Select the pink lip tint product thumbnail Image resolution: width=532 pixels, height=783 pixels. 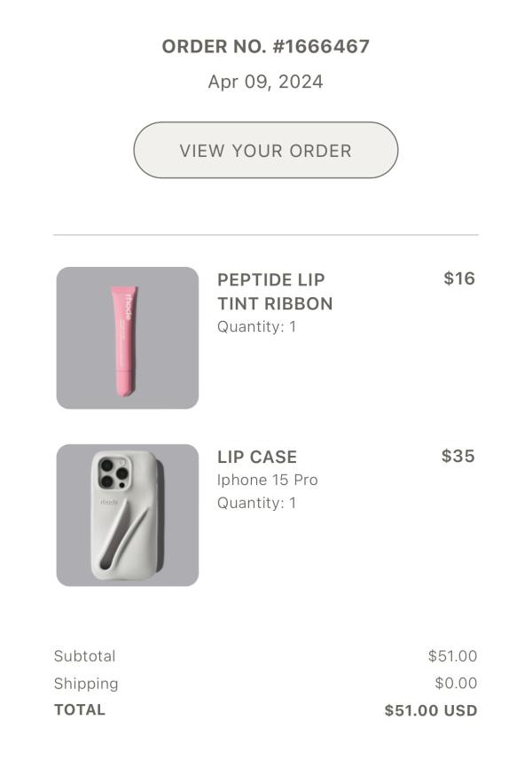(128, 338)
